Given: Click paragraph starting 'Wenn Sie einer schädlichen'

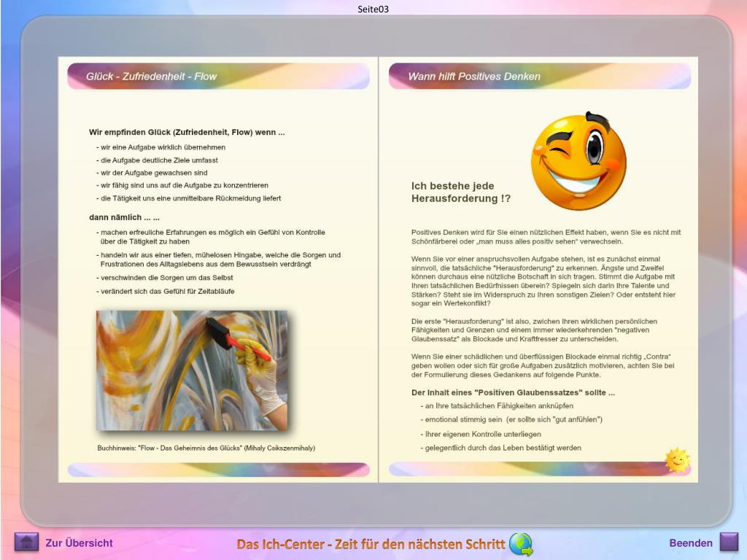Looking at the screenshot, I should pyautogui.click(x=543, y=366).
